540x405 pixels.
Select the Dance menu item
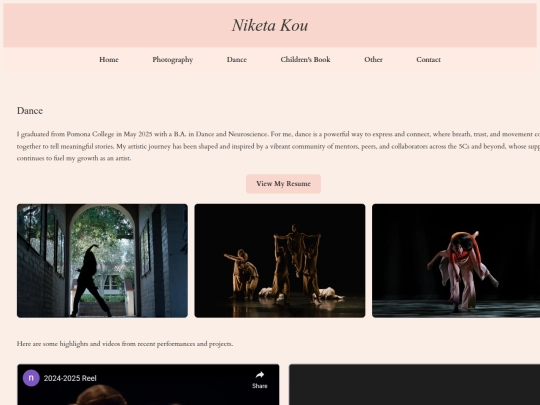(237, 60)
